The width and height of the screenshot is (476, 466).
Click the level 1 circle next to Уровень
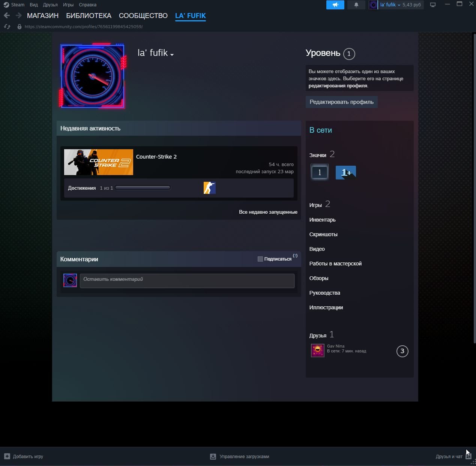(x=349, y=54)
